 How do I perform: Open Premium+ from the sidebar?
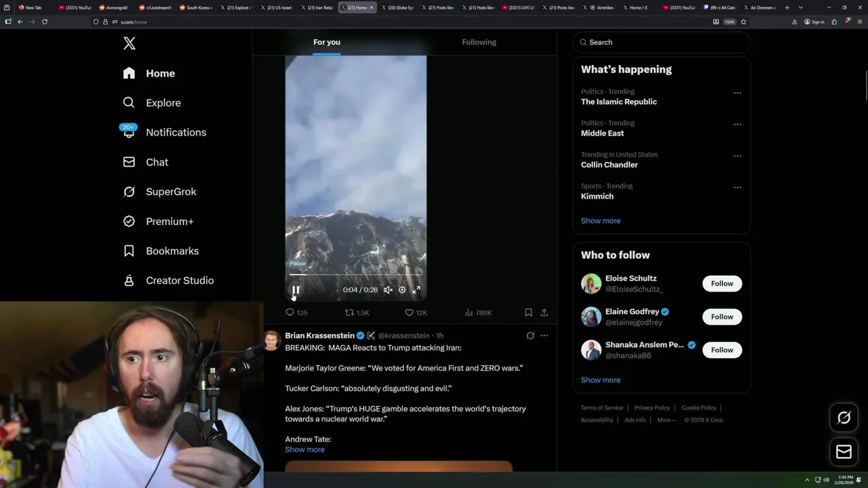pyautogui.click(x=158, y=222)
